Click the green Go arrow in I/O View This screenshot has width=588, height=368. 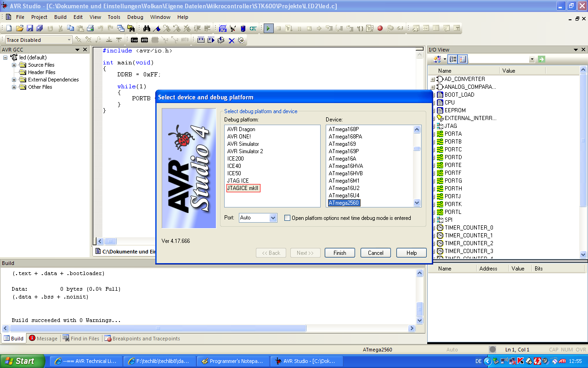point(541,59)
